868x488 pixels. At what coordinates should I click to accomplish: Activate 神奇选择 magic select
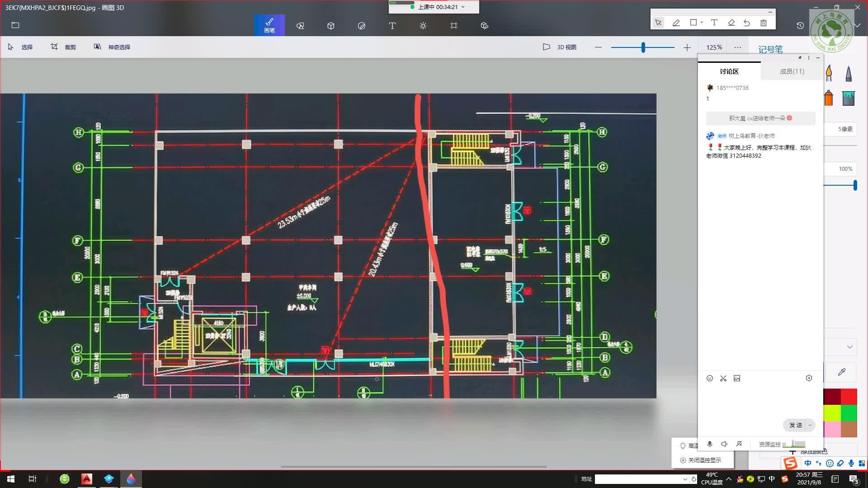(112, 47)
